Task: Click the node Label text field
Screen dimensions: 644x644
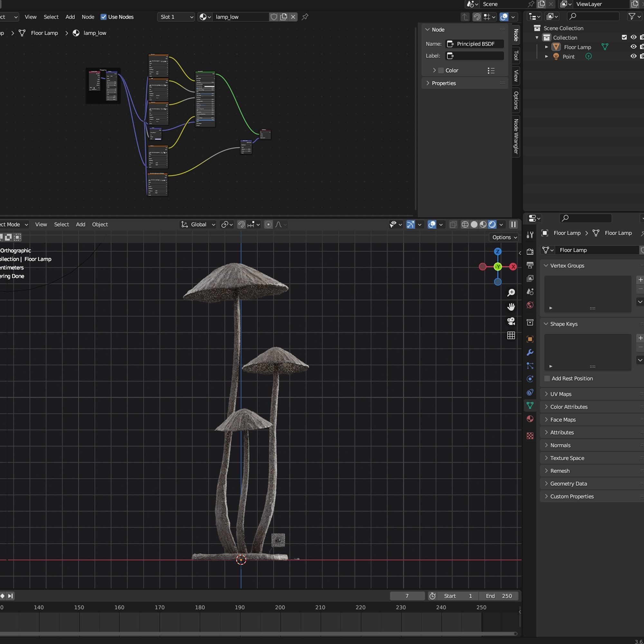Action: (475, 56)
